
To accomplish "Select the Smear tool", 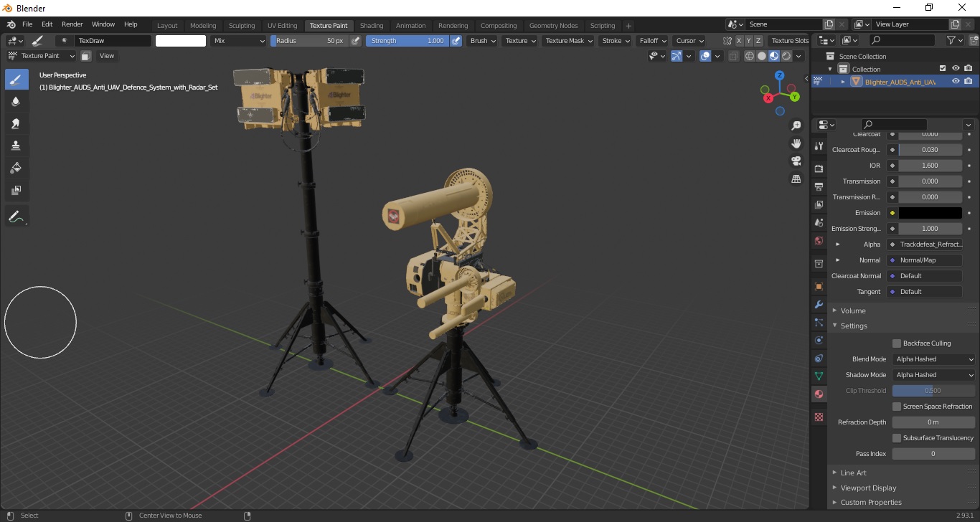I will [17, 124].
